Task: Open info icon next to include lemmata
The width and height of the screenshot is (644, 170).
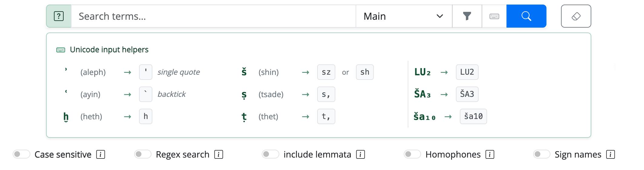Action: (360, 155)
